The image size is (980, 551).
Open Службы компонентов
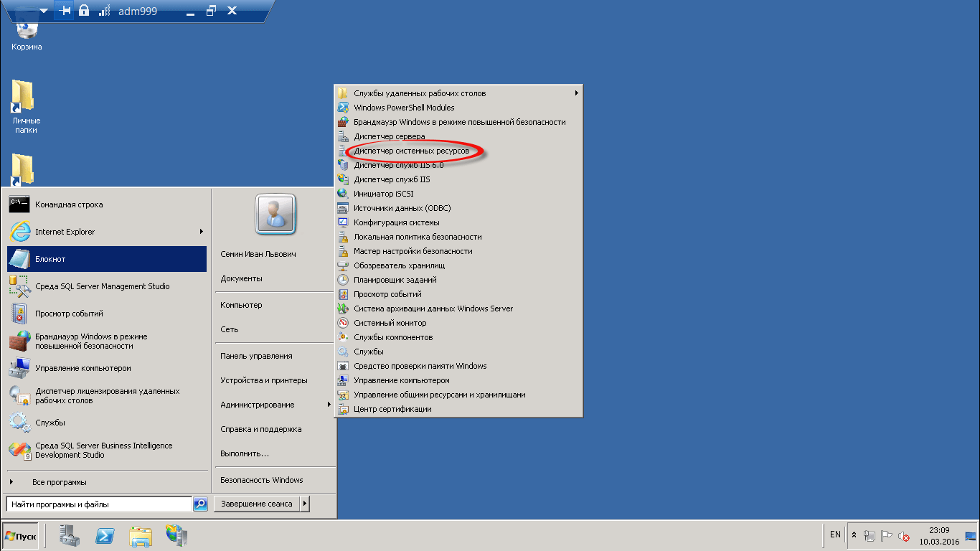[458, 337]
